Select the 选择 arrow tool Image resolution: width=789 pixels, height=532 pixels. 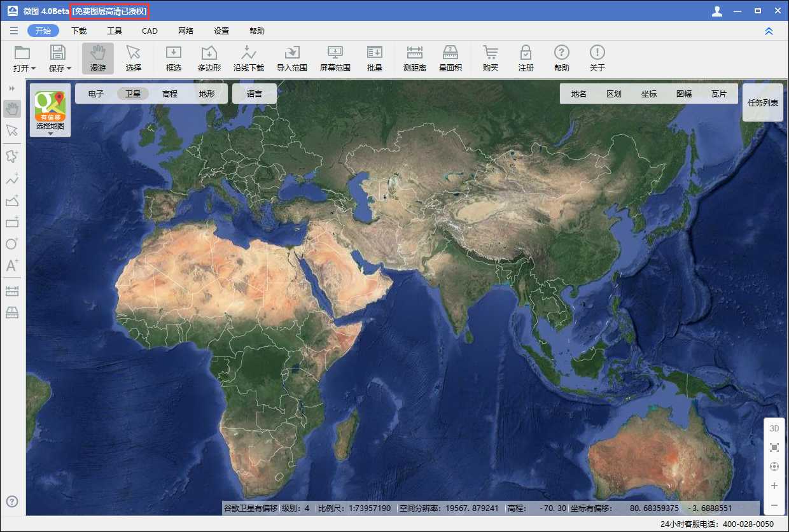[134, 58]
